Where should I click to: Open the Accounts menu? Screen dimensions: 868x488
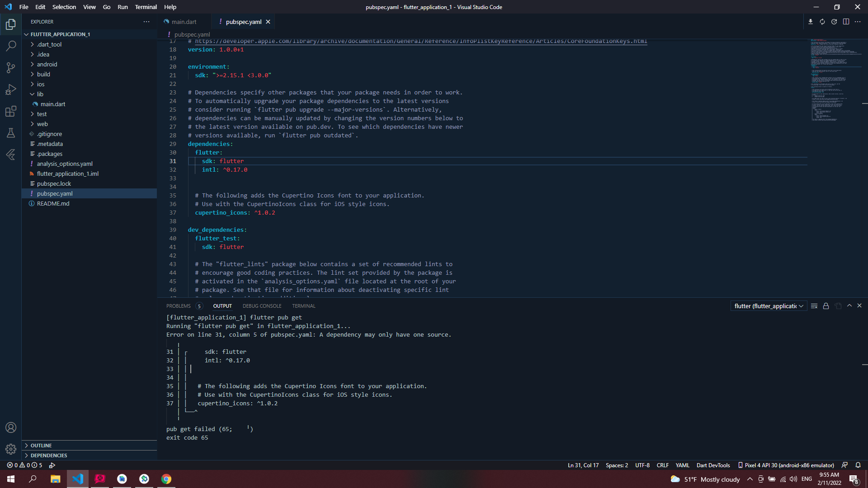[11, 427]
